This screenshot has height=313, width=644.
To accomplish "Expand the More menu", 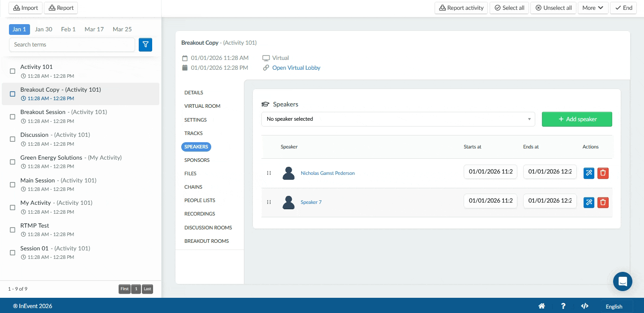I will 593,8.
